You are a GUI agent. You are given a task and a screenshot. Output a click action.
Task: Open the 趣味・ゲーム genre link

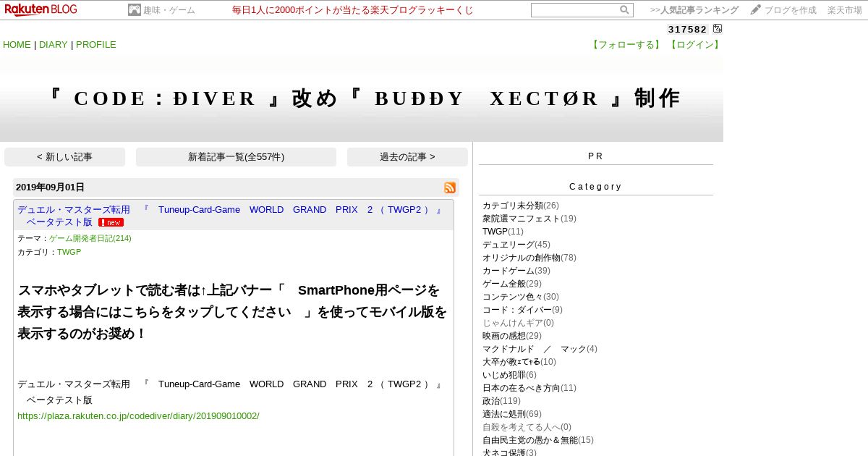coord(169,10)
